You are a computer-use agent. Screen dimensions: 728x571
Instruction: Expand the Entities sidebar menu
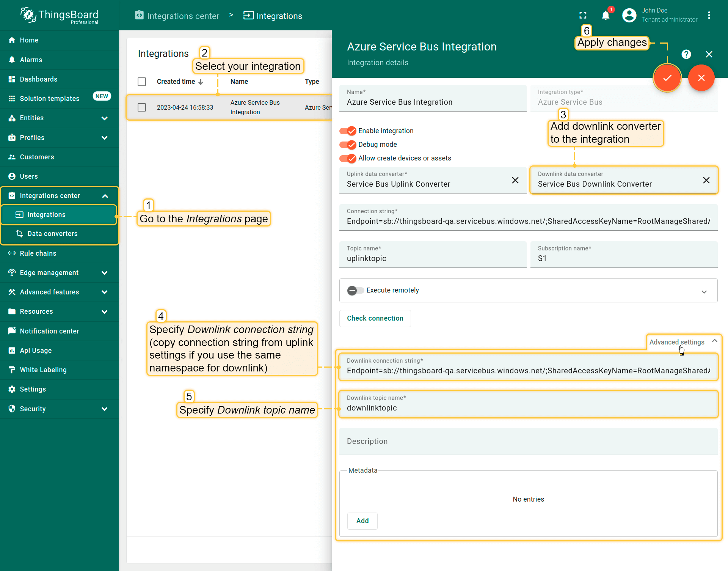105,118
